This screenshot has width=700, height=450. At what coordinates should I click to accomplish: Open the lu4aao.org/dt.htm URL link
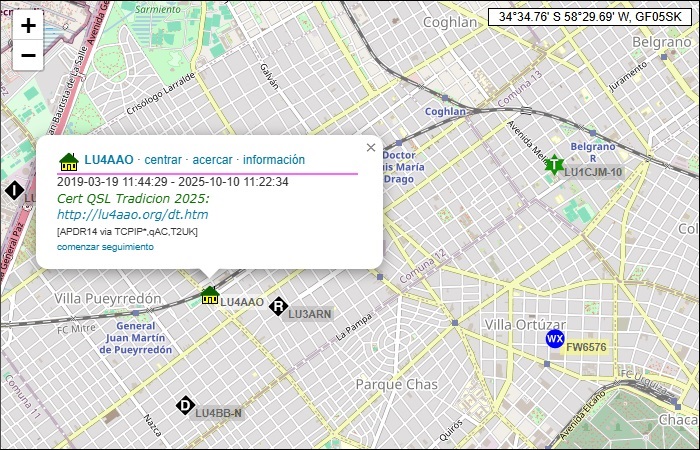[x=132, y=214]
